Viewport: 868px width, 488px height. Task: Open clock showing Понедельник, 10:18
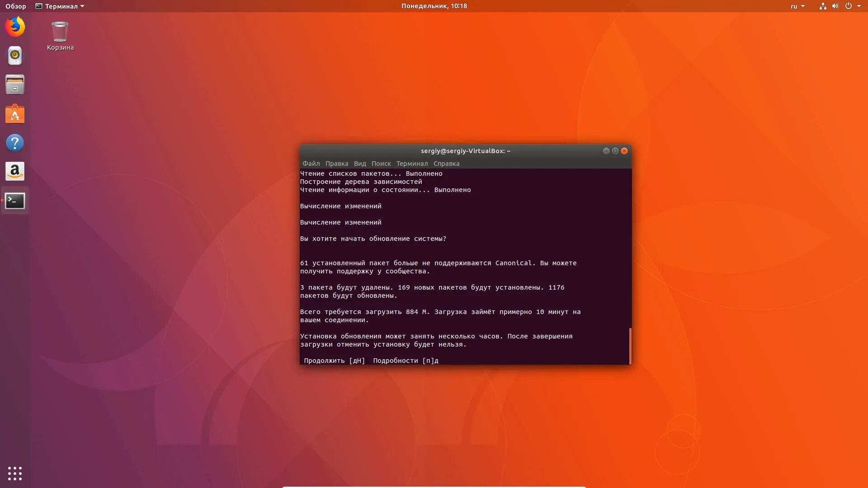(434, 6)
